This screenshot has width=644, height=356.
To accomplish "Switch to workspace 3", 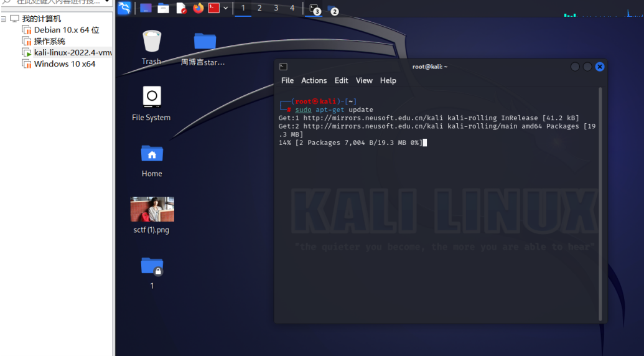I will tap(276, 8).
